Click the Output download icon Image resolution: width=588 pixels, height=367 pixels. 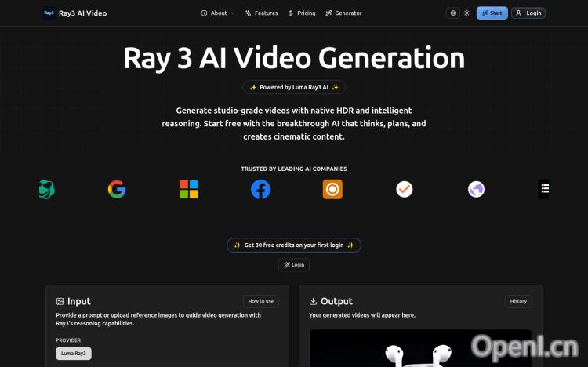click(313, 301)
